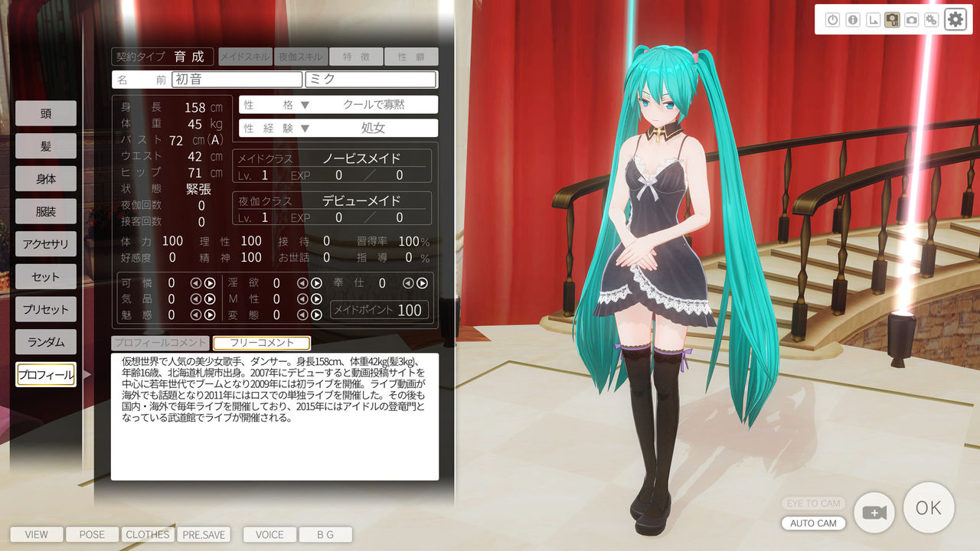Click the PRE.SAVE button
980x551 pixels.
(x=204, y=534)
